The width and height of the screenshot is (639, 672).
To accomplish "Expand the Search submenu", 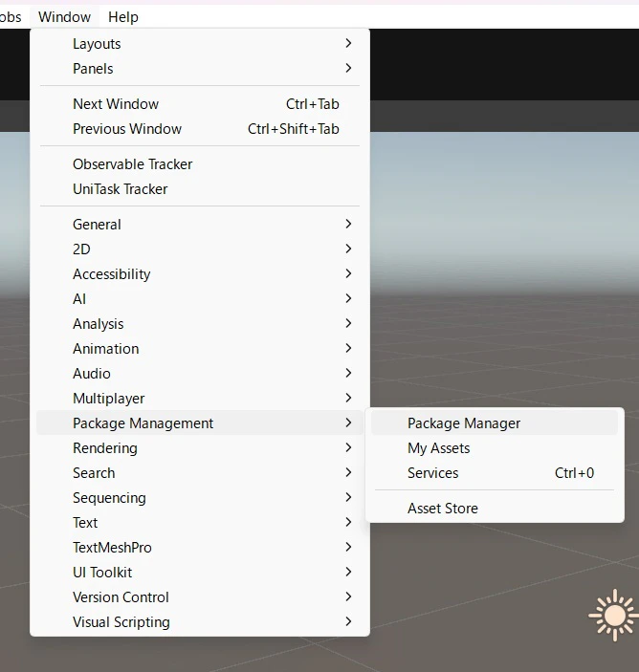I will click(x=200, y=473).
